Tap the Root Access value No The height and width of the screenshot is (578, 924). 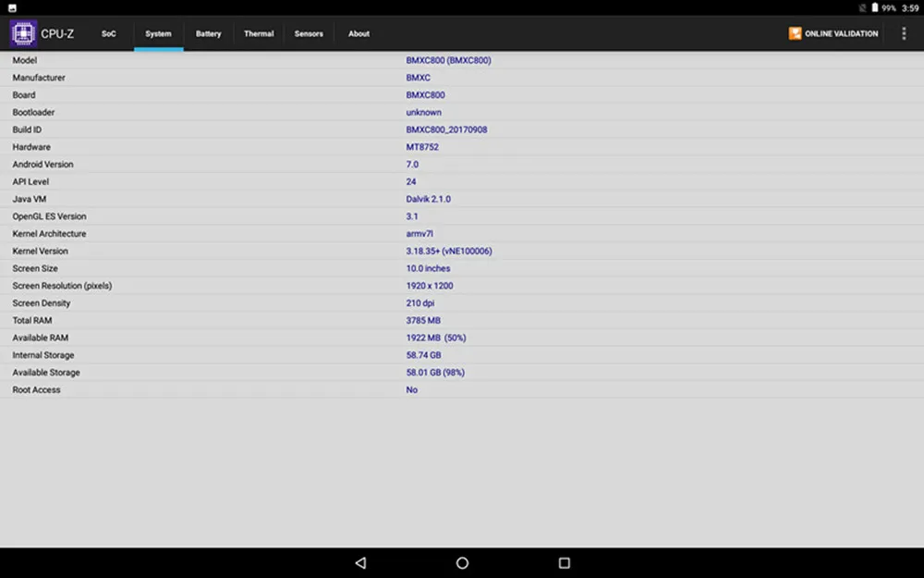click(x=411, y=390)
